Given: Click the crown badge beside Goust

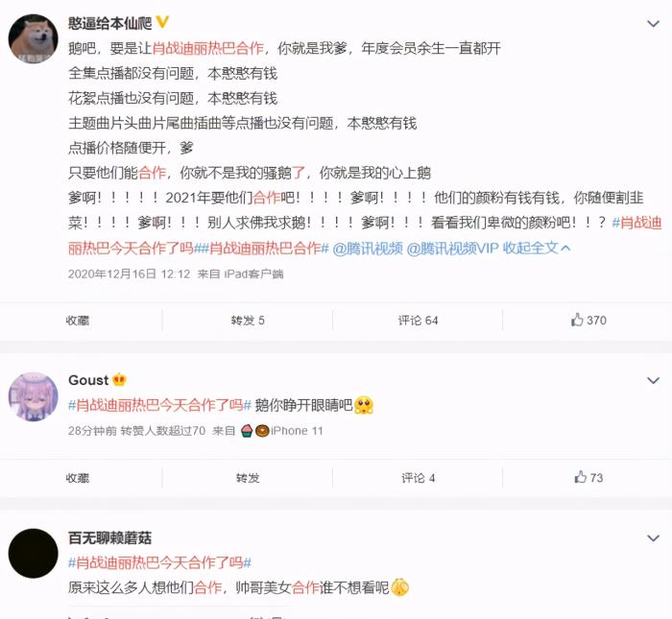Looking at the screenshot, I should point(119,379).
